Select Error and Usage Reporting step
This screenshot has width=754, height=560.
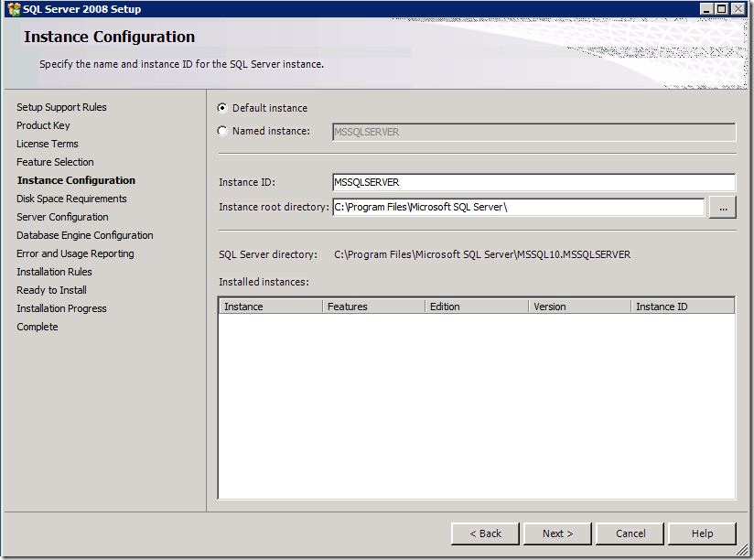[75, 253]
